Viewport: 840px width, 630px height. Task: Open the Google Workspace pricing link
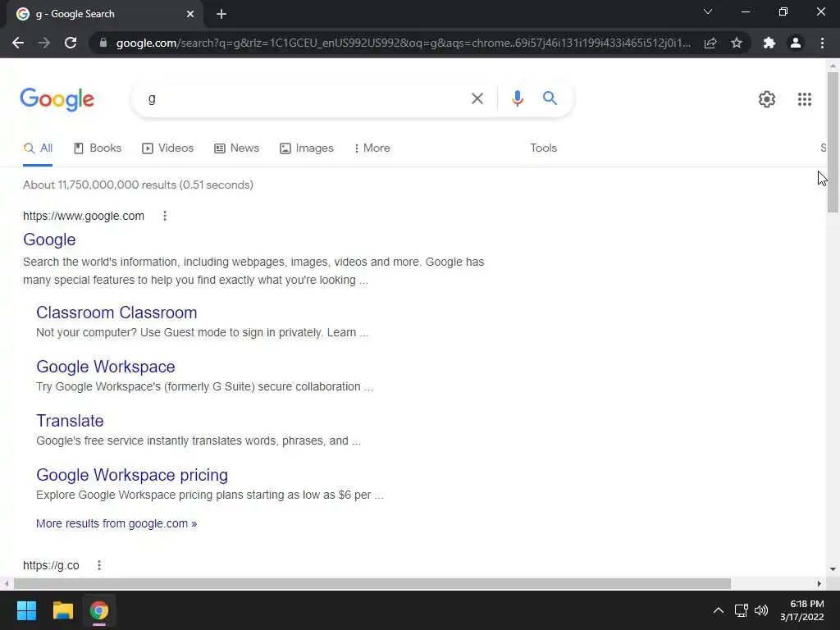pyautogui.click(x=132, y=475)
